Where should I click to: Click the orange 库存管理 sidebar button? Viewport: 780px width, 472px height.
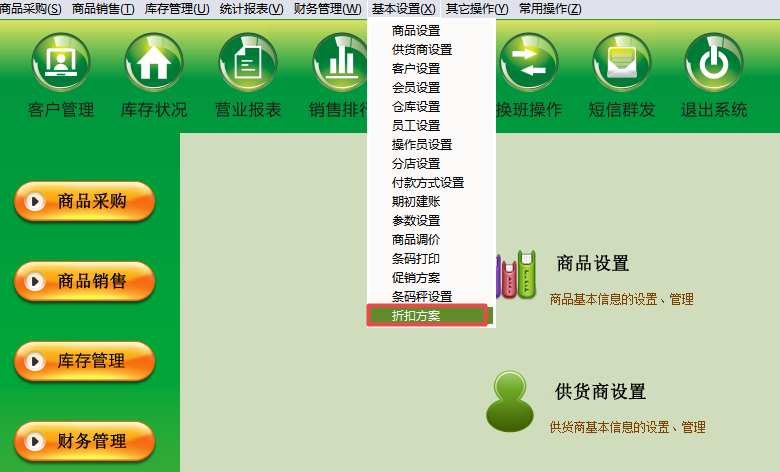point(85,361)
